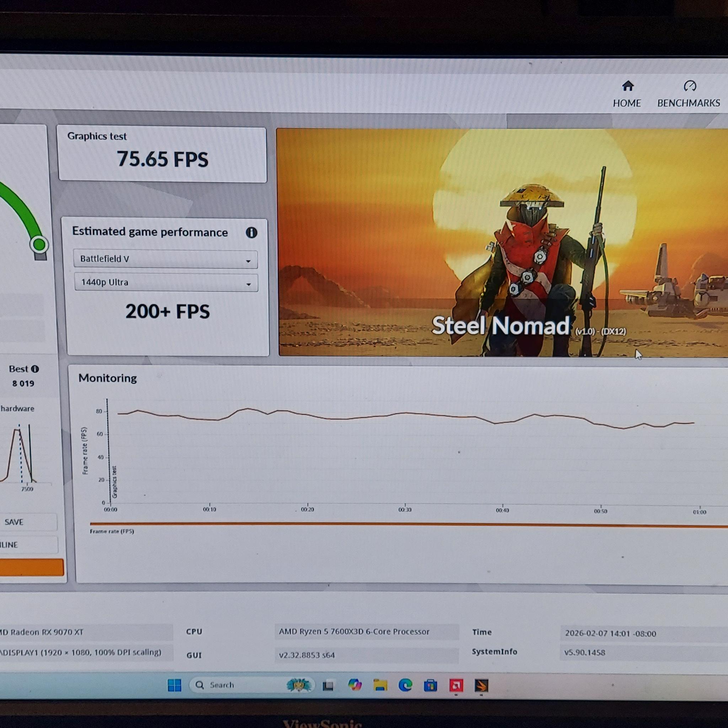This screenshot has width=728, height=728.
Task: Open AMD Software from the taskbar
Action: (456, 685)
